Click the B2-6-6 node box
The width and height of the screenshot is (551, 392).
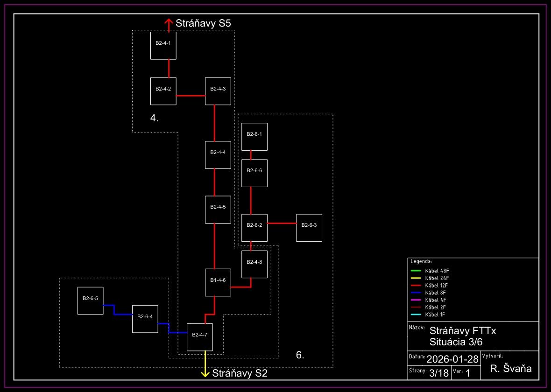[x=254, y=173]
